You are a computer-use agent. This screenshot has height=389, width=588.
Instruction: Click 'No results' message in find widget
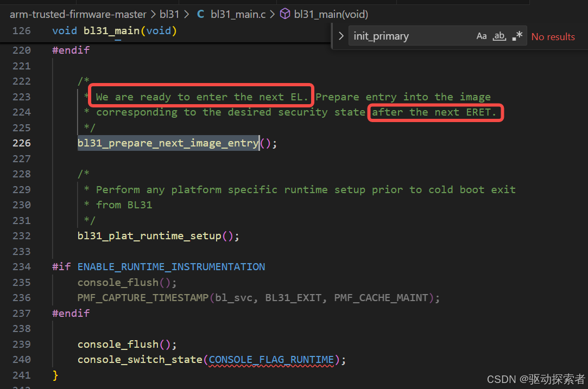coord(553,37)
